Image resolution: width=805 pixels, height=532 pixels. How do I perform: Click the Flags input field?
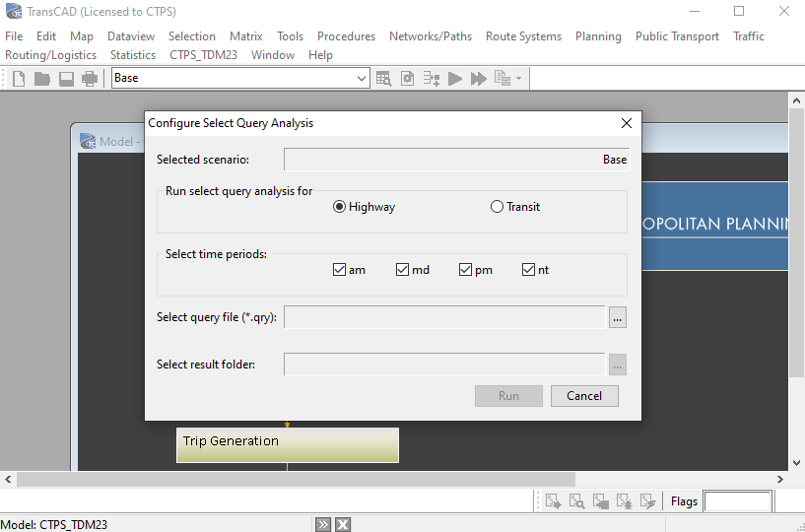pyautogui.click(x=737, y=501)
